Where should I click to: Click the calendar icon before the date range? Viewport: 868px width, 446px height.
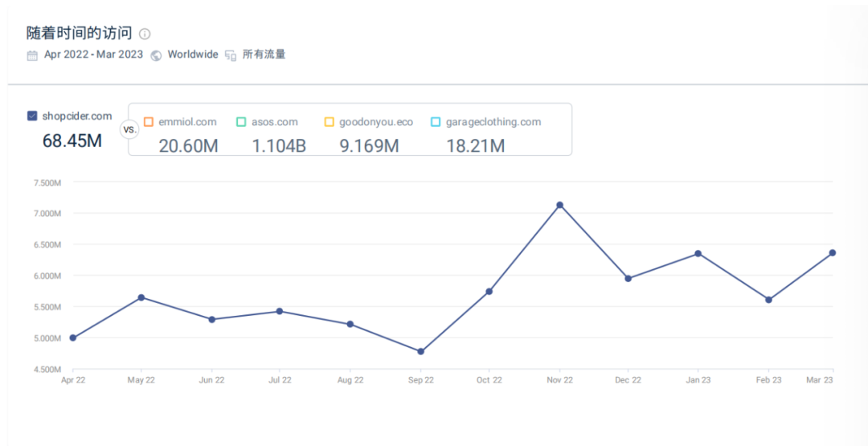click(x=32, y=55)
